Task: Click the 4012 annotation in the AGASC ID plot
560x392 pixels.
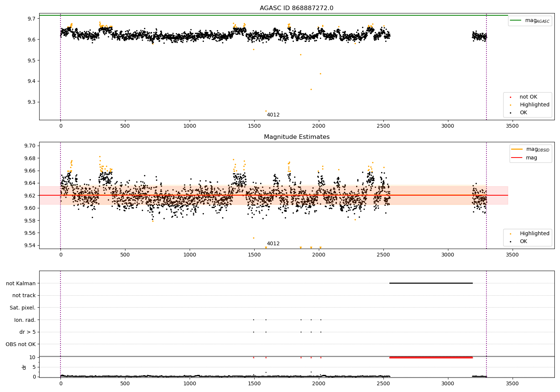Action: (273, 115)
